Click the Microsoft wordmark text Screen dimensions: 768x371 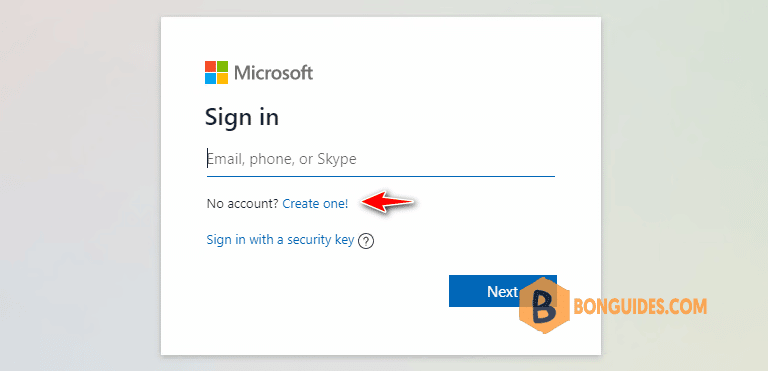273,73
